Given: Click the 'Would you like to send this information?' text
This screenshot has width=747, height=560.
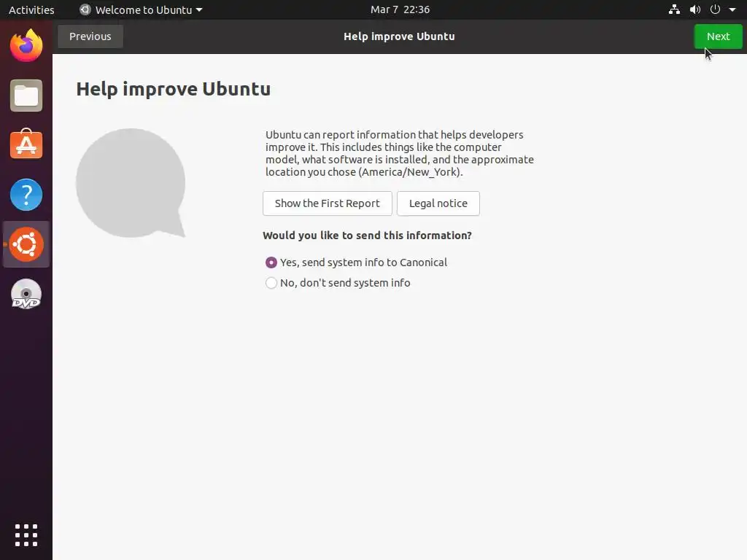Looking at the screenshot, I should [368, 236].
